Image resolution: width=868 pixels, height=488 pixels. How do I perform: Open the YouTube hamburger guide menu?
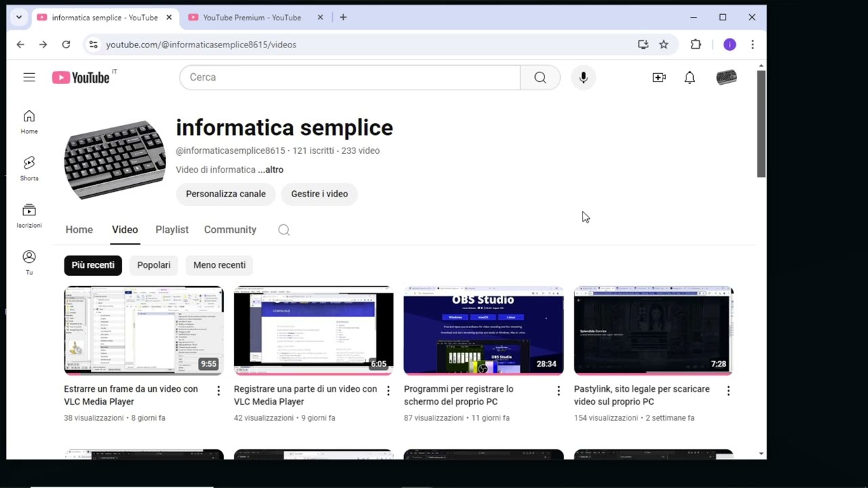[29, 77]
